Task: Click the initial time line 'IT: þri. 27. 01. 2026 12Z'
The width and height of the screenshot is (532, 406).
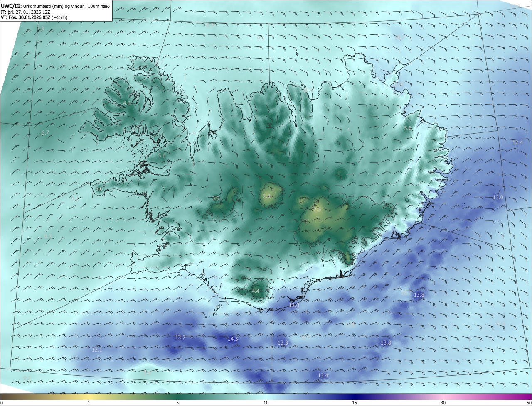Action: point(26,12)
